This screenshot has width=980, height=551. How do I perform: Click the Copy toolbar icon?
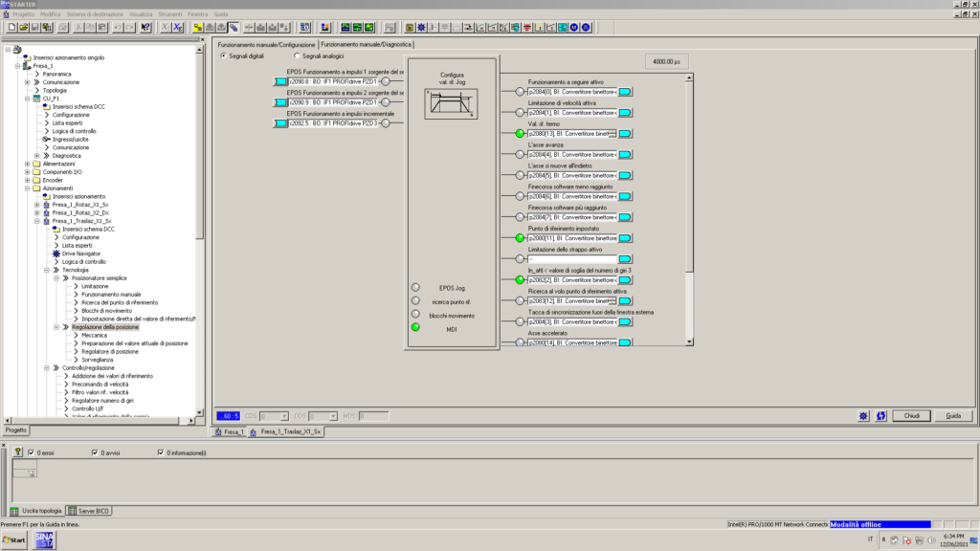[91, 28]
